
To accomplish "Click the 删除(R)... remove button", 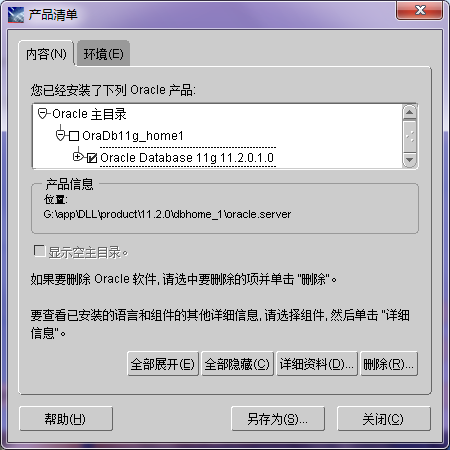I will pos(389,364).
